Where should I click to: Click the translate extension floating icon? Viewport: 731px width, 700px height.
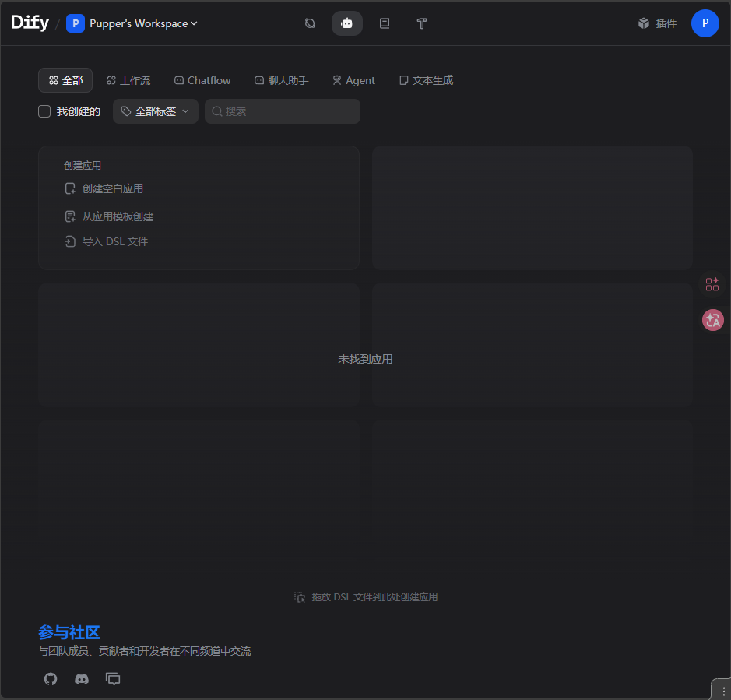[712, 320]
